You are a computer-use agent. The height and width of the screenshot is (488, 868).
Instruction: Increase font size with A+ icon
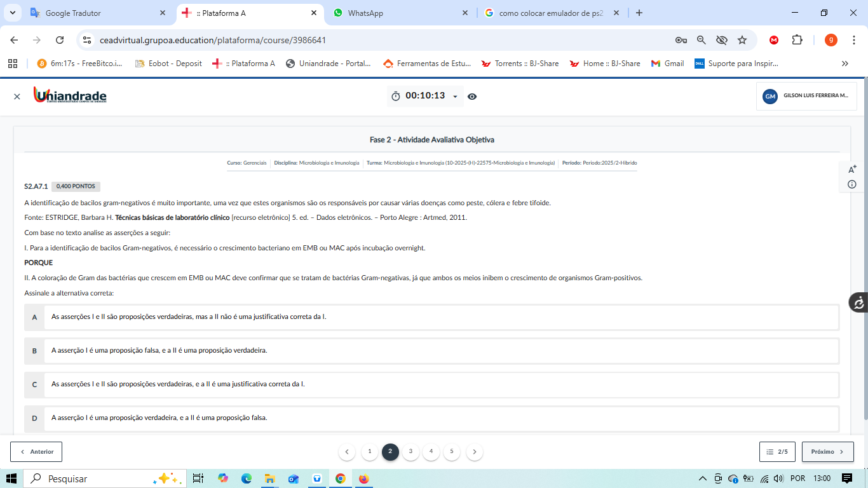[x=852, y=169]
